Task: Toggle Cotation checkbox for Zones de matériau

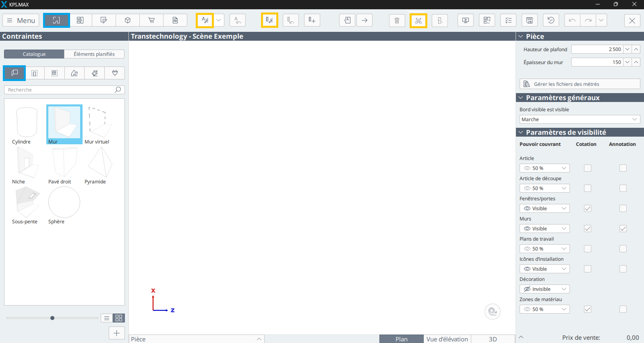Action: [x=588, y=309]
